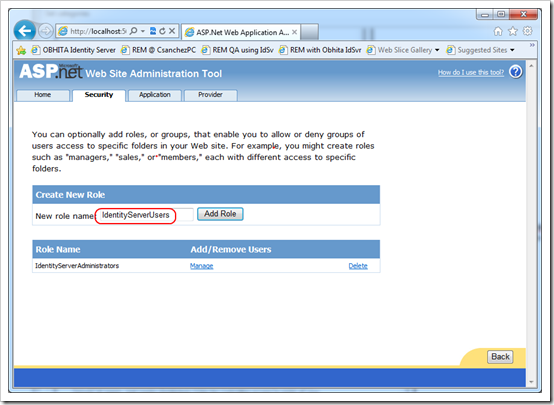554x405 pixels.
Task: Click the How do I use this tool link
Action: (471, 72)
